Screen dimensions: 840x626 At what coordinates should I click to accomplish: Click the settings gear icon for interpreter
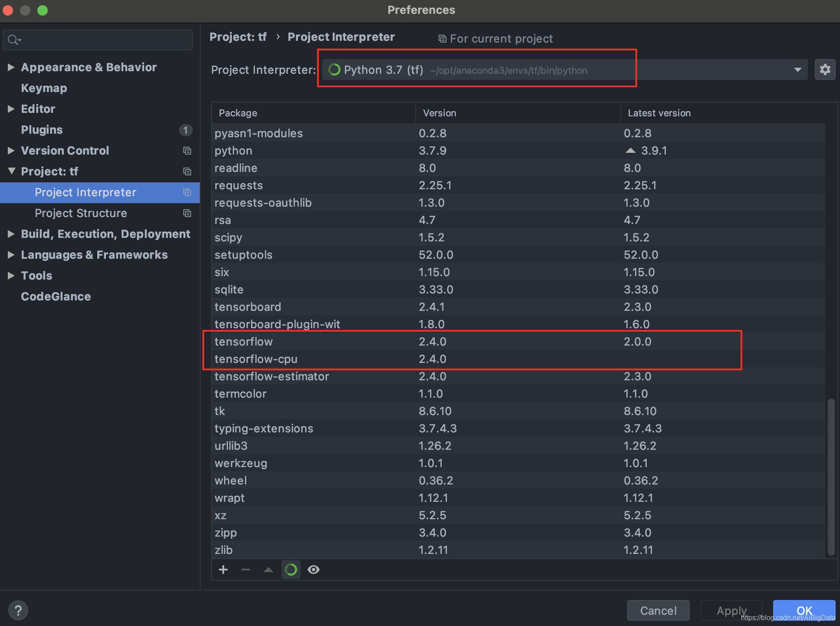(x=825, y=69)
